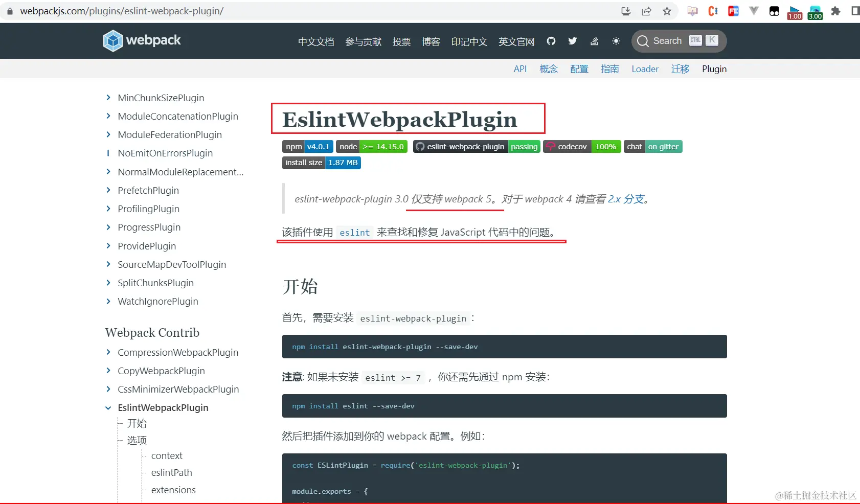Expand the ModuleConcatenationPlugin chevron

(x=108, y=116)
